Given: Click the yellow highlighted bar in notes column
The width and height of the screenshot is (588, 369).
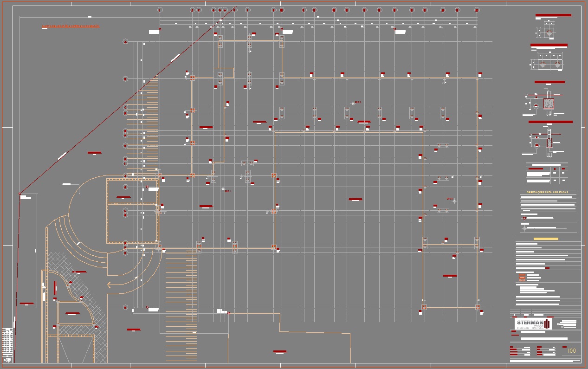Looking at the screenshot, I should coord(546,239).
